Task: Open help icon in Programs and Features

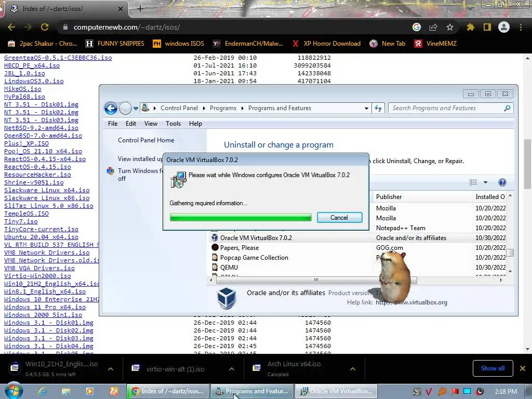Action: (x=502, y=182)
